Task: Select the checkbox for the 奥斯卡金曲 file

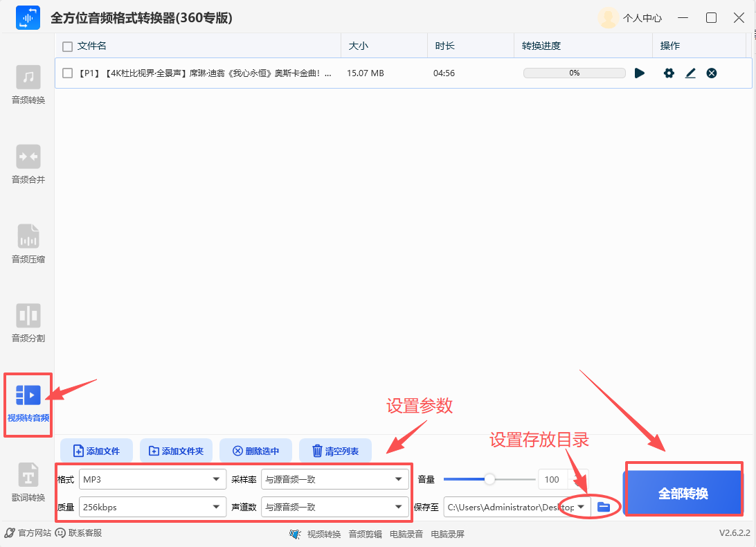Action: point(66,73)
